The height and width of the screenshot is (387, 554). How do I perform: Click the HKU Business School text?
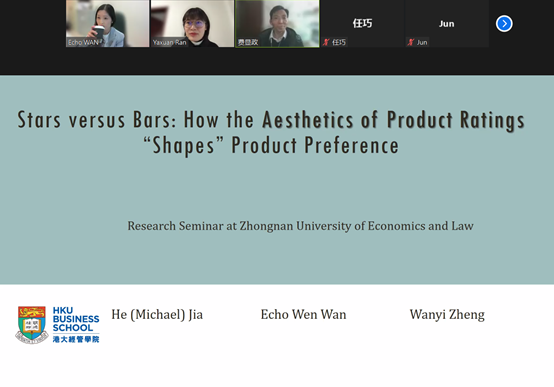tap(76, 319)
